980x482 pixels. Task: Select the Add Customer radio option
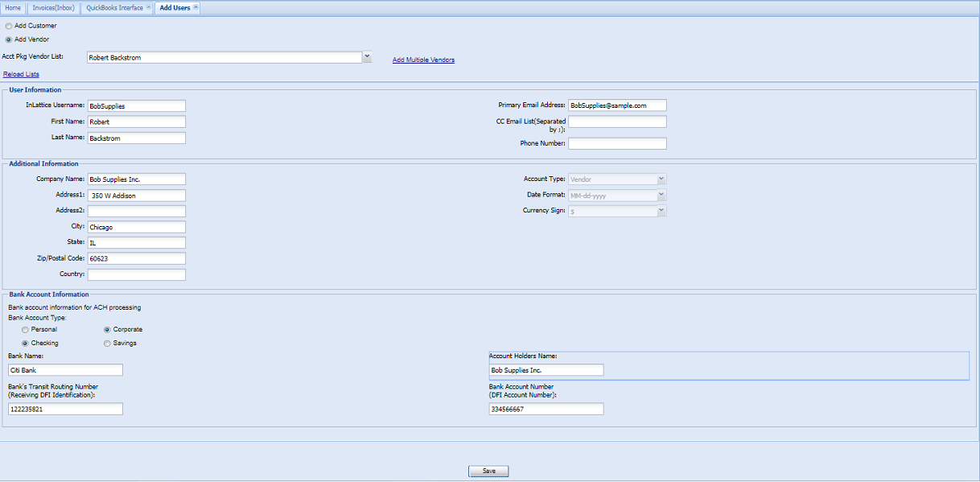click(9, 26)
